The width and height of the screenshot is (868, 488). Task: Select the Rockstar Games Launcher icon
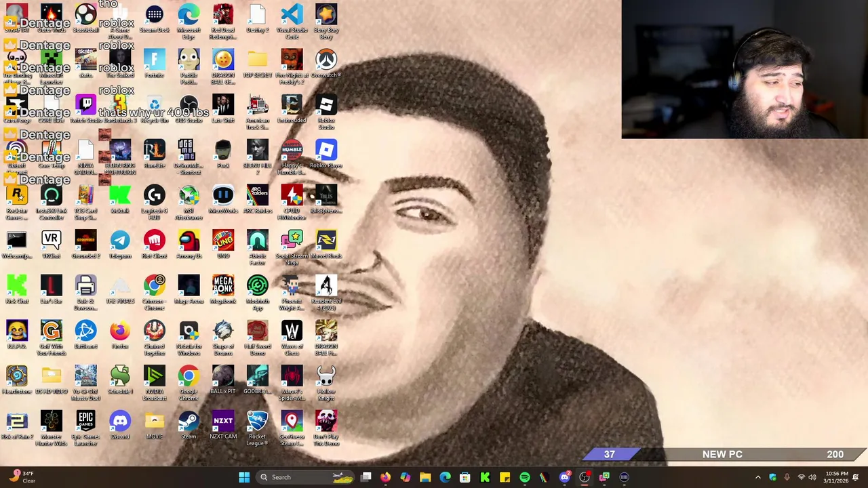tap(17, 202)
